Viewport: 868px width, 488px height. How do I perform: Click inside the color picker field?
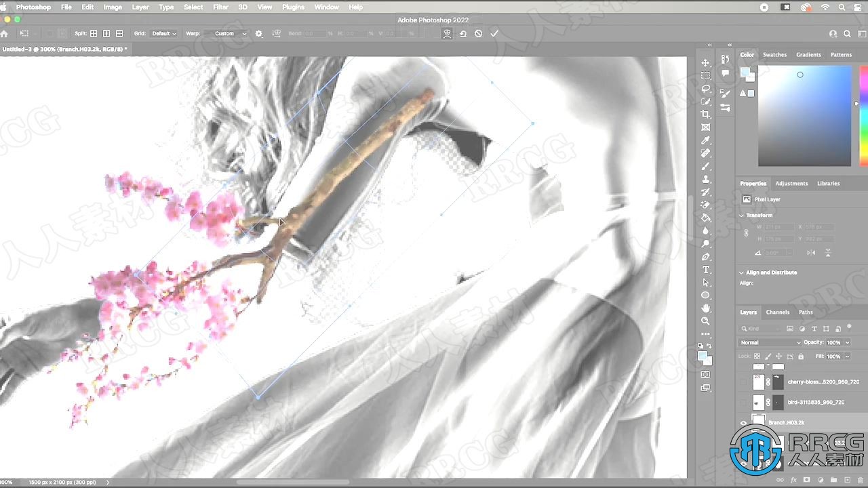pyautogui.click(x=804, y=115)
